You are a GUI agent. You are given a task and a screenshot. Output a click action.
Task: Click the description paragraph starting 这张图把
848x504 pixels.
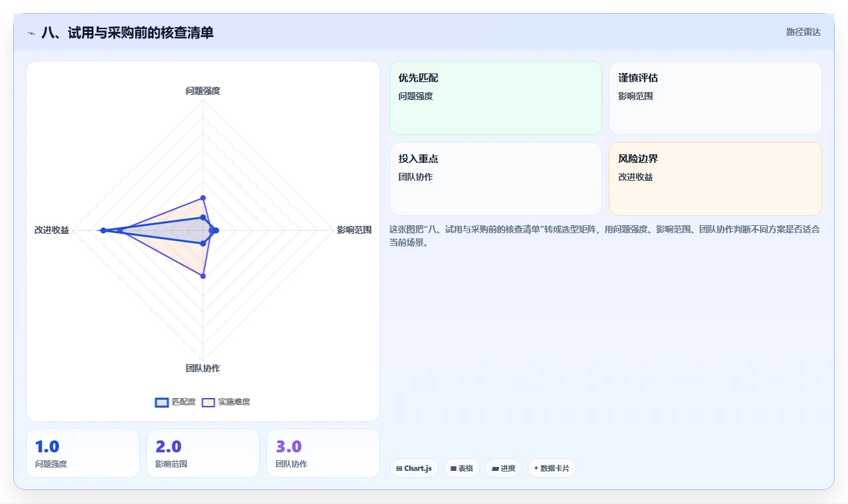[605, 236]
